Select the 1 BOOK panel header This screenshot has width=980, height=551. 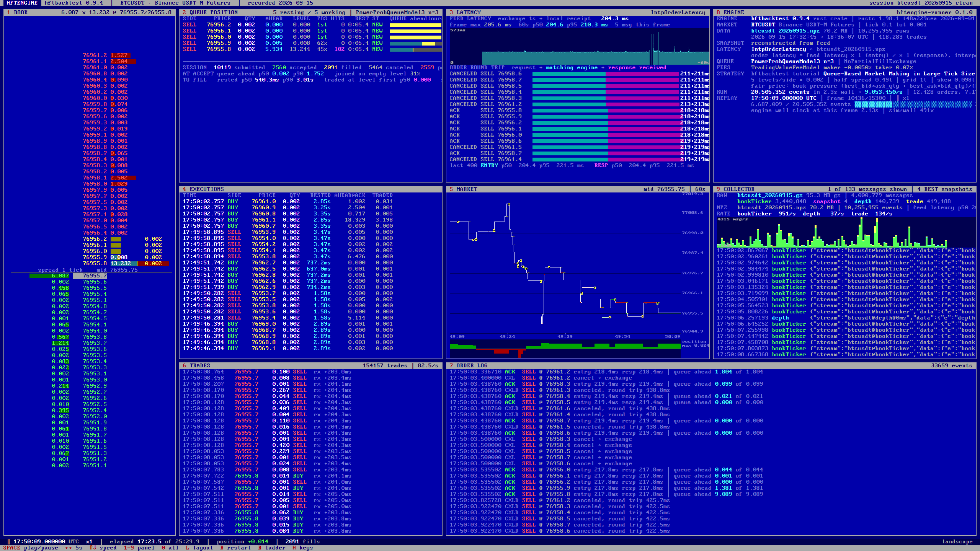click(x=90, y=12)
